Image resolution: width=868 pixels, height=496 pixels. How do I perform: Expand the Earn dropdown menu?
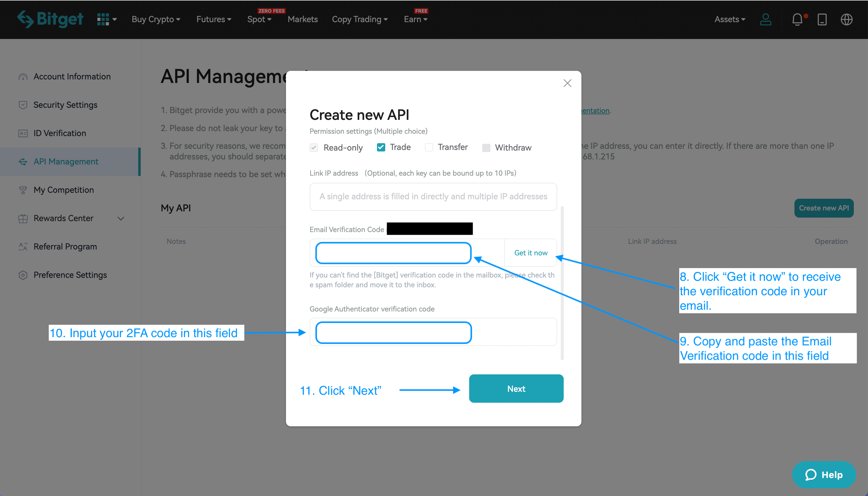[416, 19]
